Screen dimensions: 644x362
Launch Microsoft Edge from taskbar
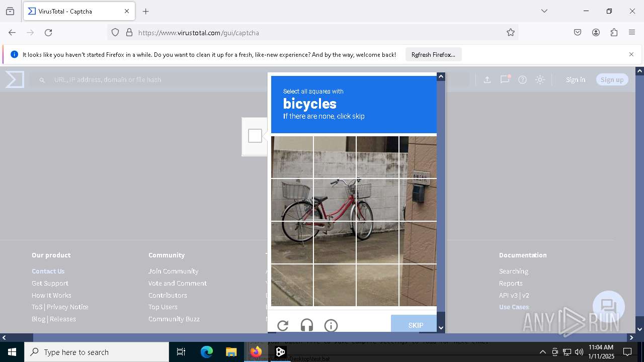pos(207,352)
